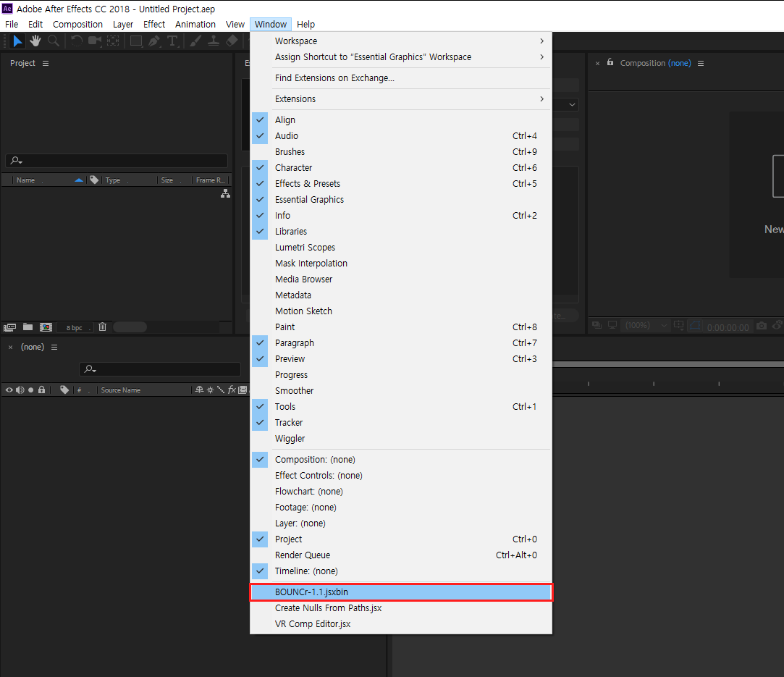
Task: Click the timeline layer search field
Action: tap(160, 369)
